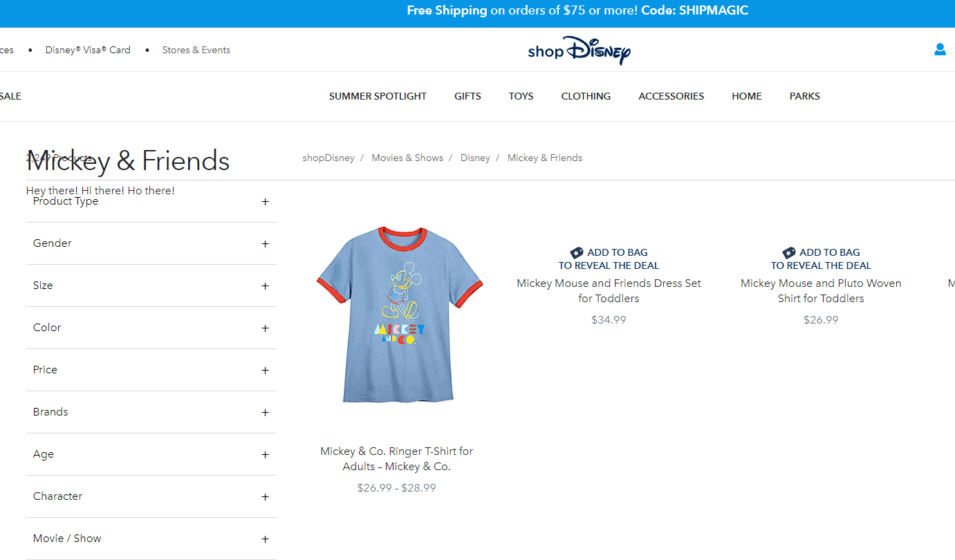Image resolution: width=955 pixels, height=560 pixels.
Task: Expand the Size filter
Action: (x=151, y=286)
